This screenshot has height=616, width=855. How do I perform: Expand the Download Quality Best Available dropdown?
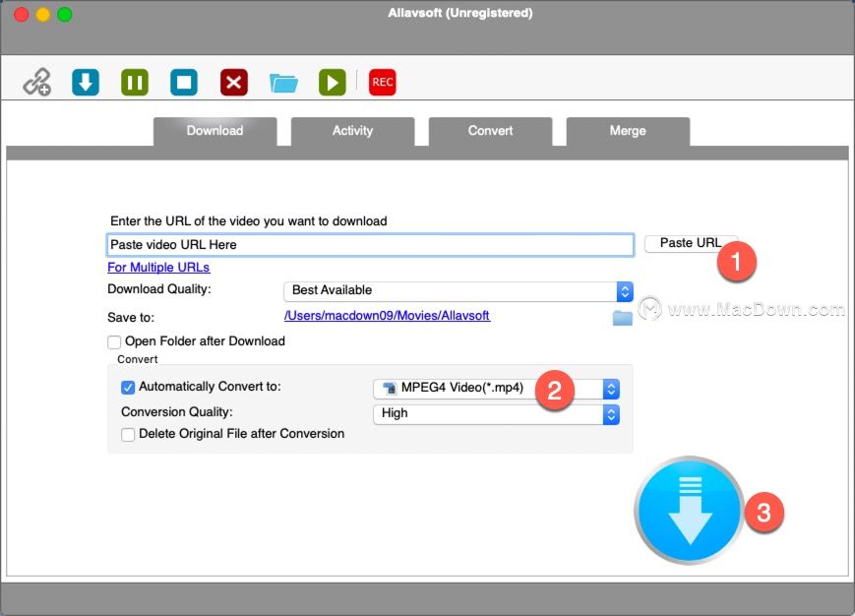pyautogui.click(x=458, y=291)
